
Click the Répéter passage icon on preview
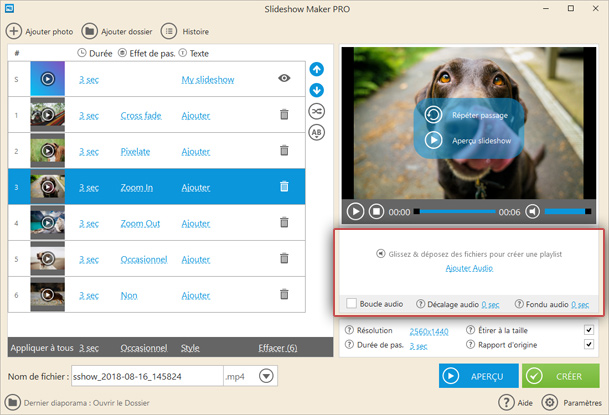tap(433, 115)
